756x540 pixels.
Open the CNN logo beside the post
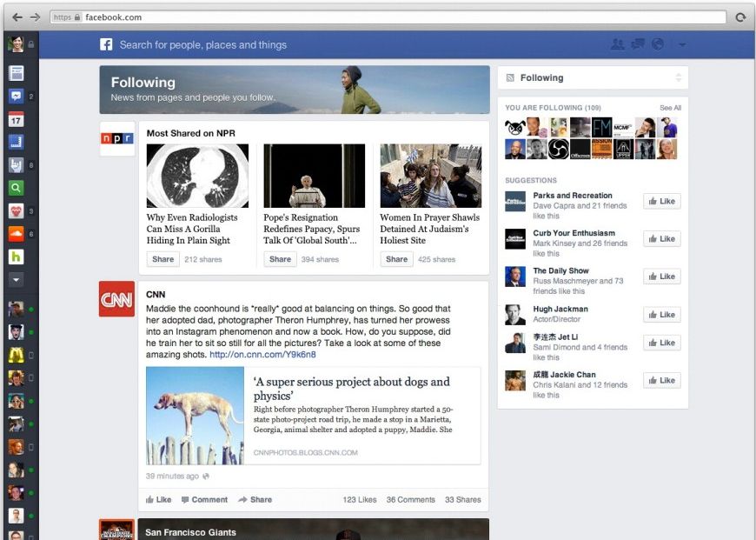(x=116, y=299)
